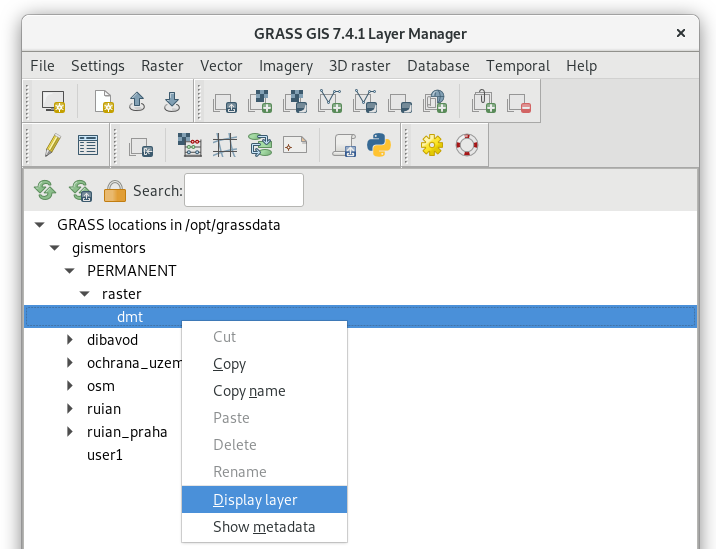Open GUI settings gear icon
The width and height of the screenshot is (716, 549).
coord(432,145)
